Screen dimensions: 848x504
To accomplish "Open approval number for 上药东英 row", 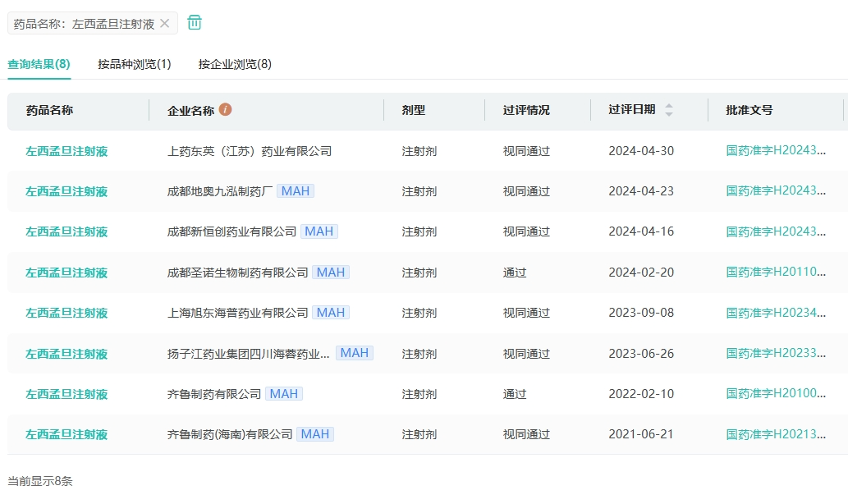I will (x=776, y=151).
